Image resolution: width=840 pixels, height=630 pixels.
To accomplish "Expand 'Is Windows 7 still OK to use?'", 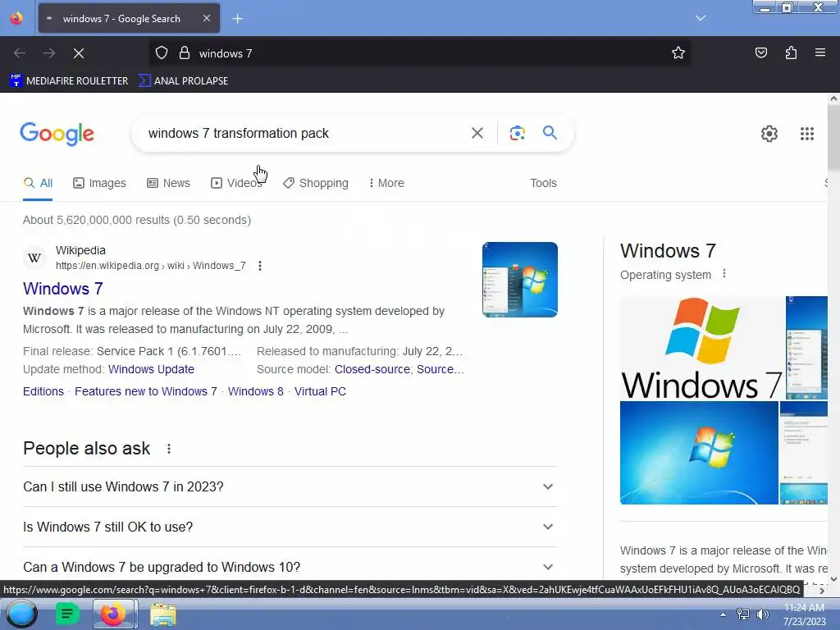I will (x=290, y=527).
